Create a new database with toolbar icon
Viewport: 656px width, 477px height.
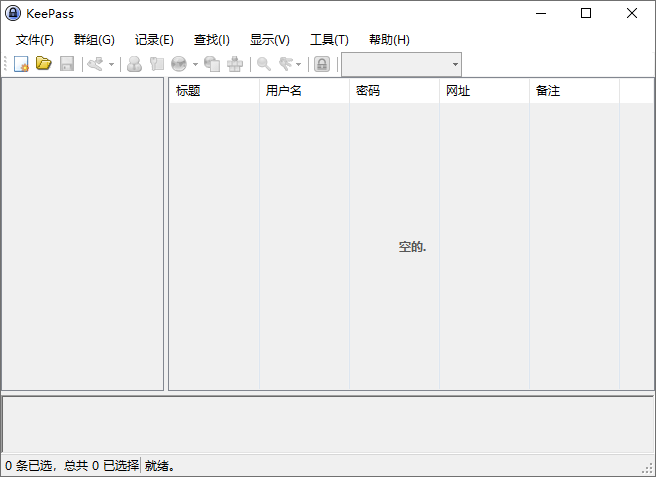tap(21, 64)
